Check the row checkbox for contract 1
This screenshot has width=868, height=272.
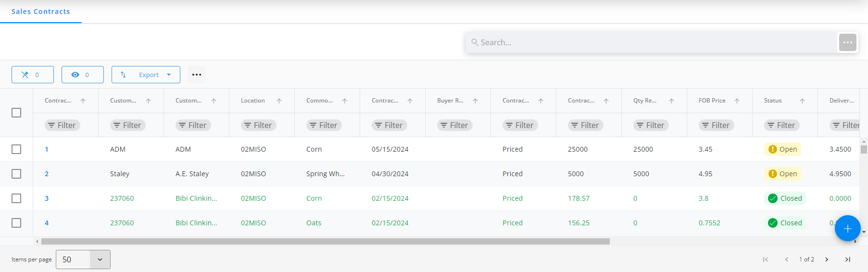[x=16, y=149]
